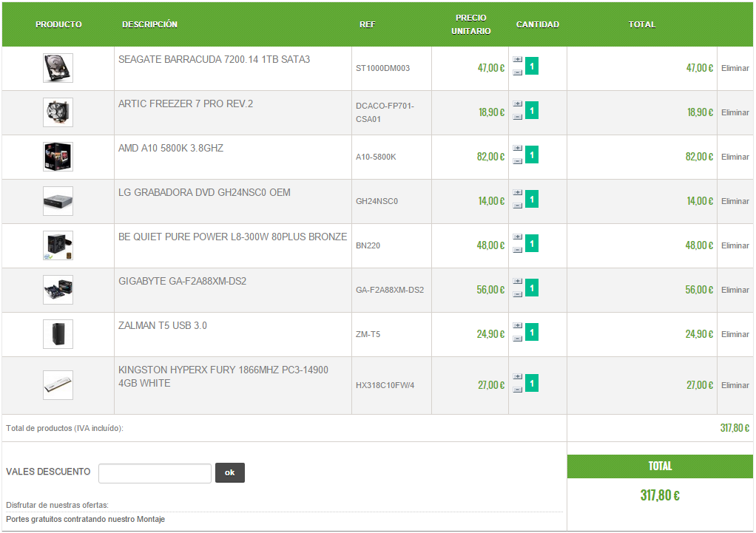Remove Be Quiet Pure Power with Eliminar
The width and height of the screenshot is (756, 533).
click(x=735, y=245)
